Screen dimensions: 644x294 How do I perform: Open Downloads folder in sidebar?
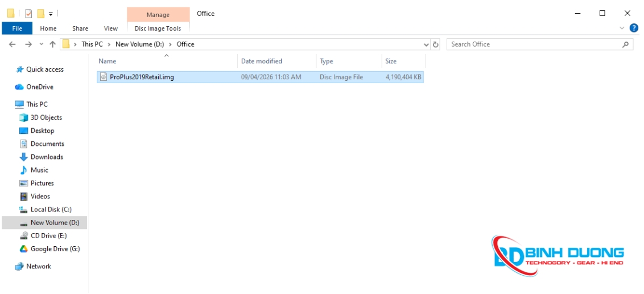(41, 157)
